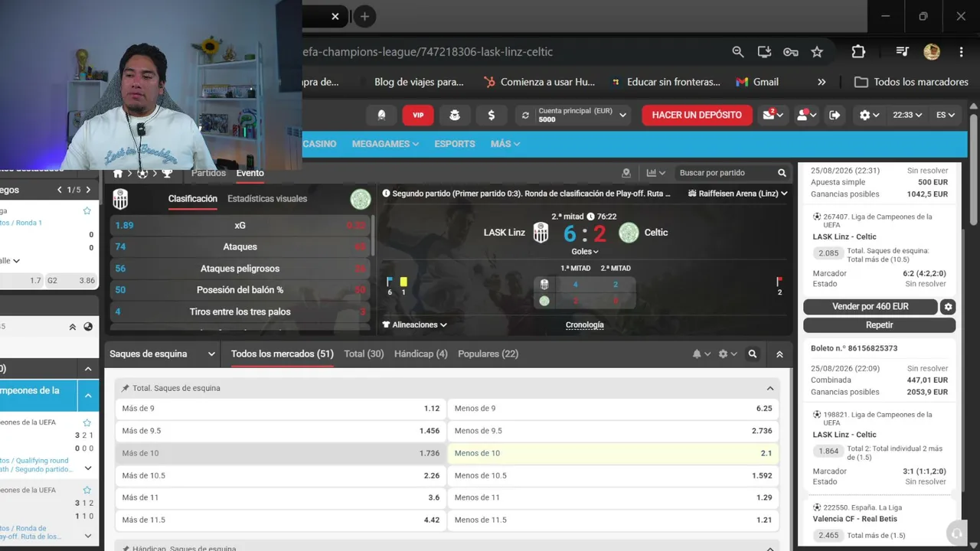The width and height of the screenshot is (980, 551).
Task: Open the browser extensions puzzle icon
Action: click(858, 52)
